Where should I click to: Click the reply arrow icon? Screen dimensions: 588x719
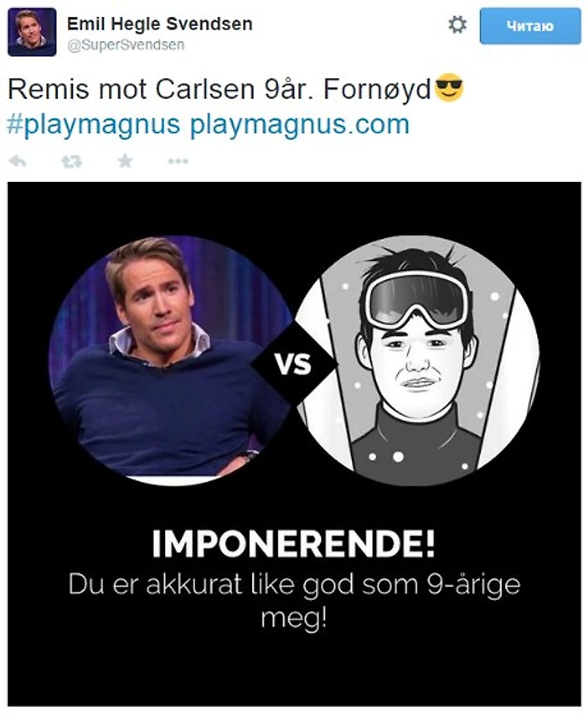(18, 161)
